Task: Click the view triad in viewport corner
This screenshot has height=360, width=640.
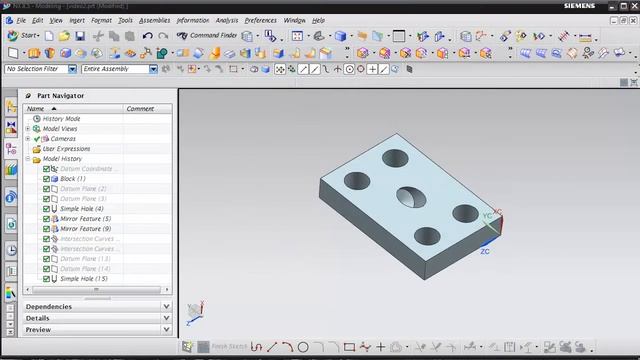Action: [x=196, y=313]
